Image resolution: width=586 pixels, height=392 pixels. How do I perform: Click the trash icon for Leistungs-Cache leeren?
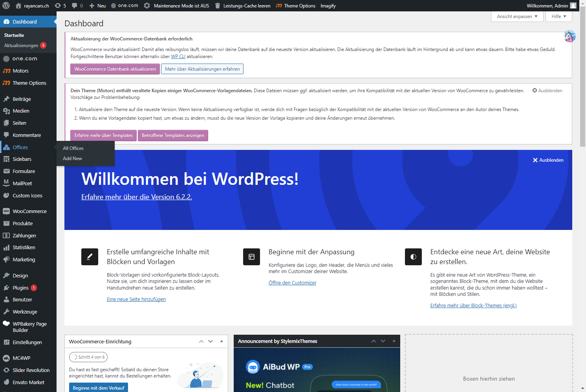(218, 5)
